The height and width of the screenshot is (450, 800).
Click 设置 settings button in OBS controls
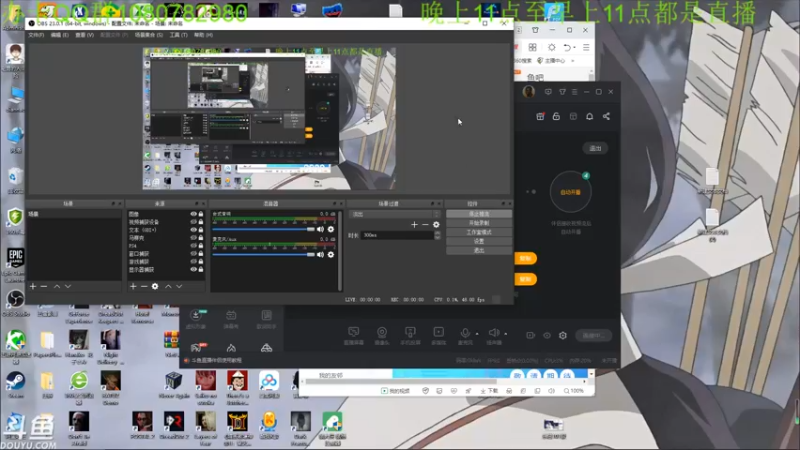tap(479, 241)
